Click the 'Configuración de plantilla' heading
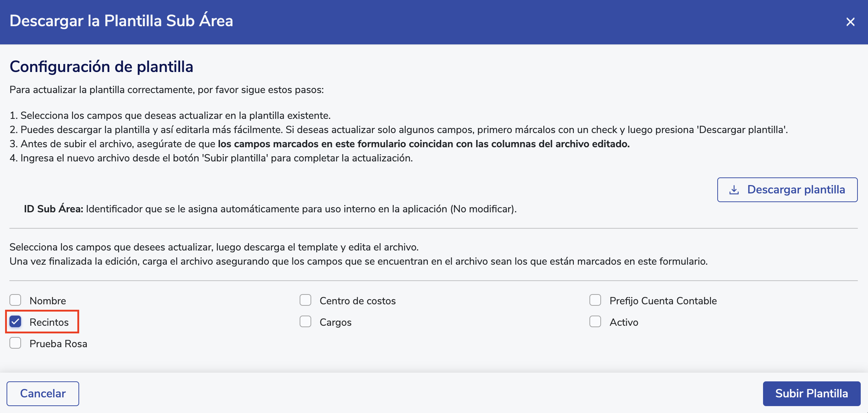 click(x=101, y=67)
